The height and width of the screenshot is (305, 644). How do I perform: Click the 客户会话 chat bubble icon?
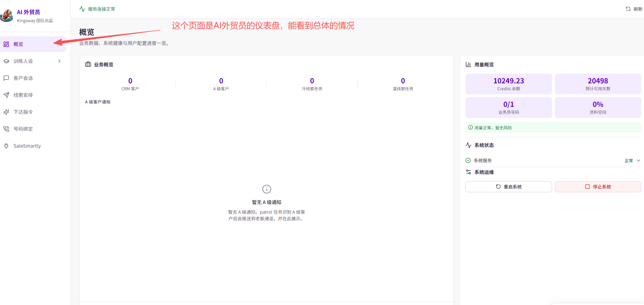[6, 78]
